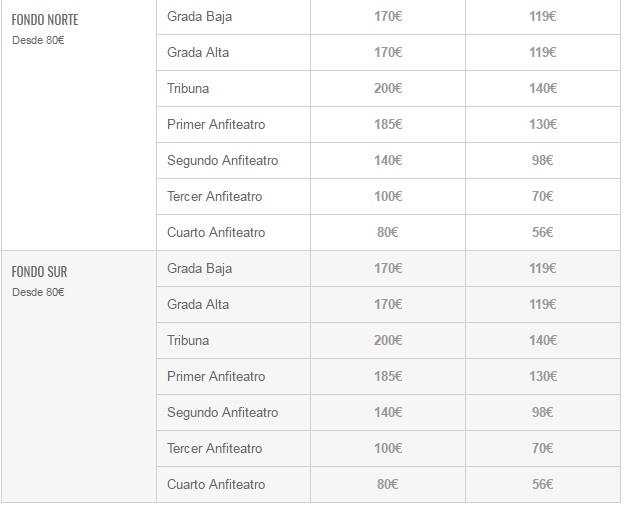Click Tercer Anfiteatro under Fondo Sur

[214, 448]
